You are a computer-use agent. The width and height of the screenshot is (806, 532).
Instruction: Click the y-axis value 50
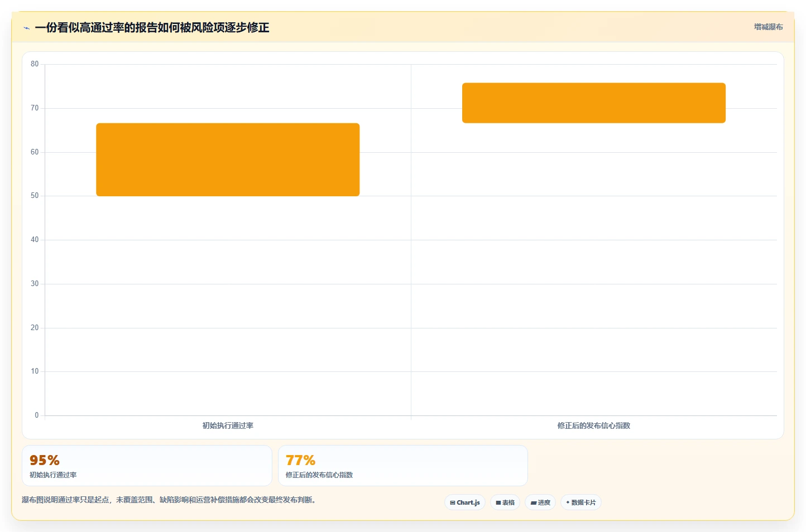click(x=35, y=196)
